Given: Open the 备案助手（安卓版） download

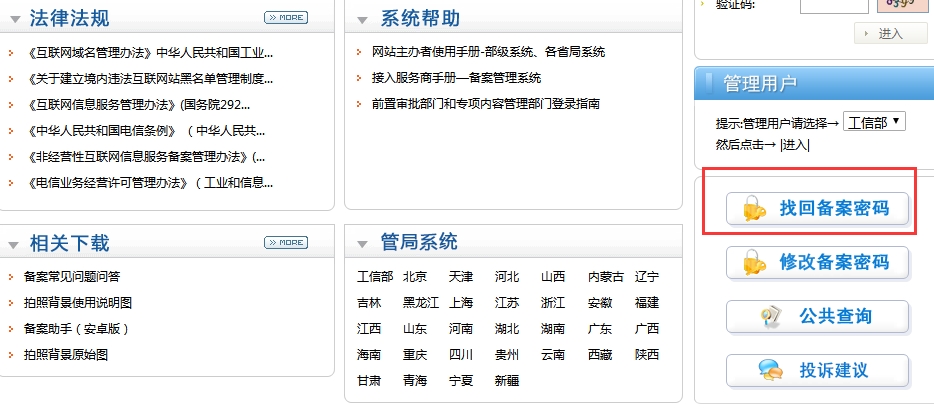Looking at the screenshot, I should pyautogui.click(x=77, y=328).
